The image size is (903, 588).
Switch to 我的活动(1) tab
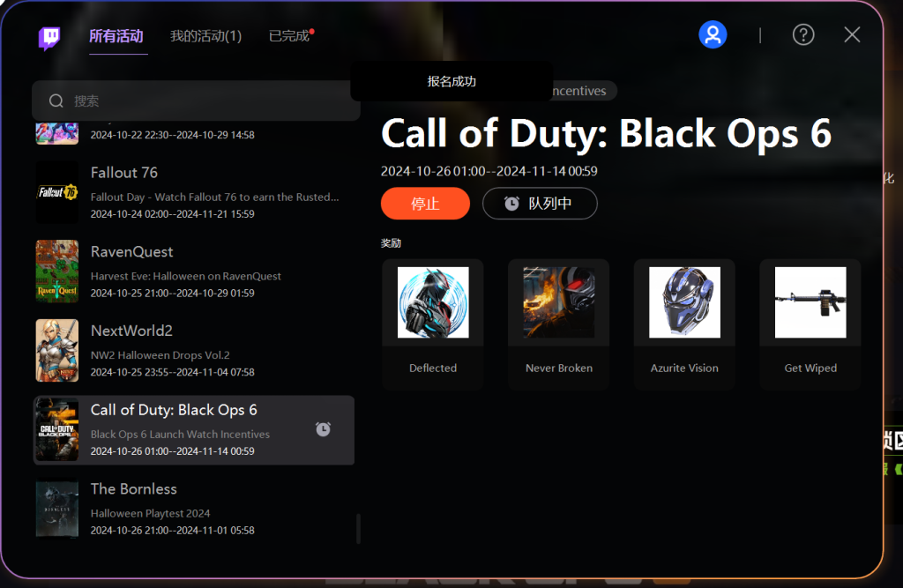pyautogui.click(x=205, y=36)
